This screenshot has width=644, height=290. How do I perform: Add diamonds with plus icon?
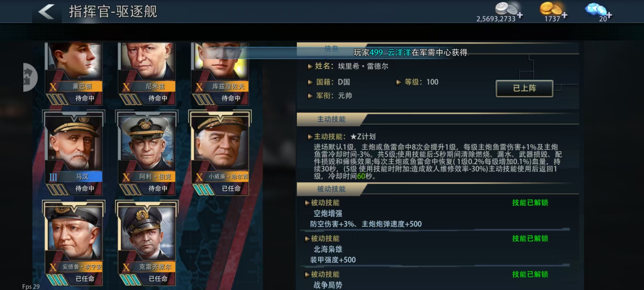pyautogui.click(x=609, y=15)
